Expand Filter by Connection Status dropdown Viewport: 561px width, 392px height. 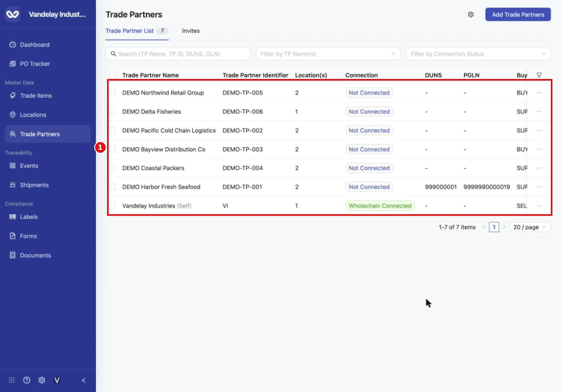coord(478,53)
